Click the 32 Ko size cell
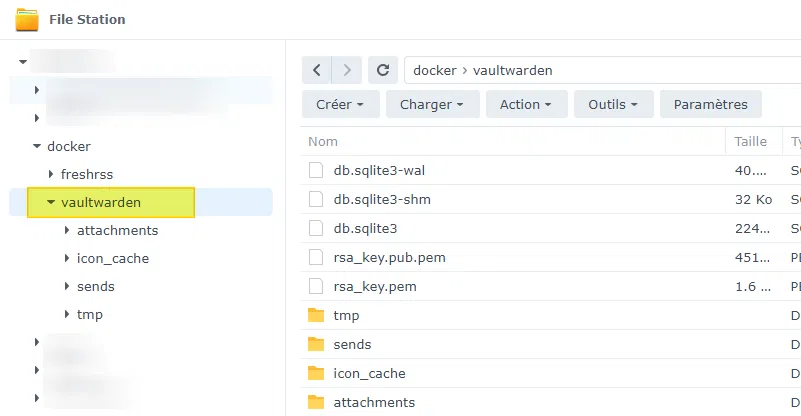This screenshot has height=416, width=801. 753,199
